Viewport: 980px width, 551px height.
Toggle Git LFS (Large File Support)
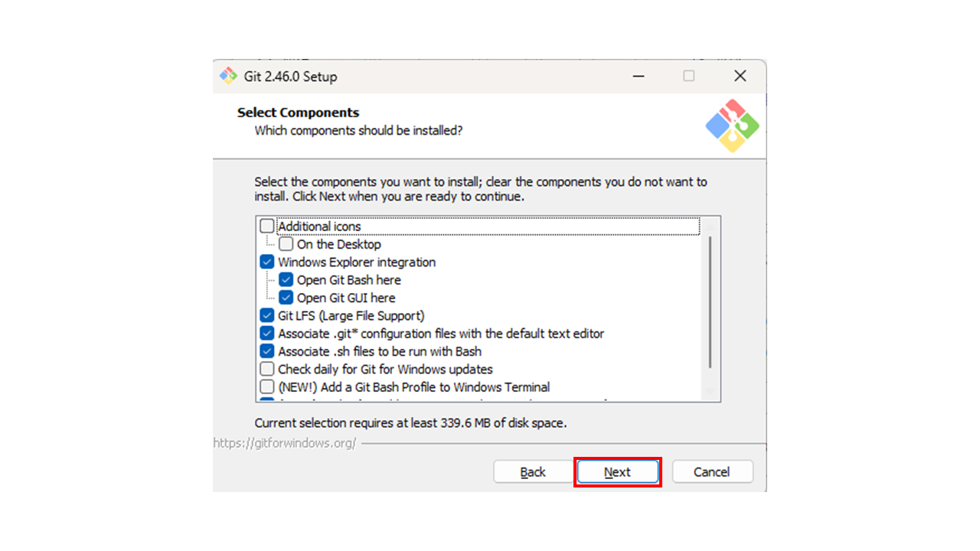[x=266, y=315]
